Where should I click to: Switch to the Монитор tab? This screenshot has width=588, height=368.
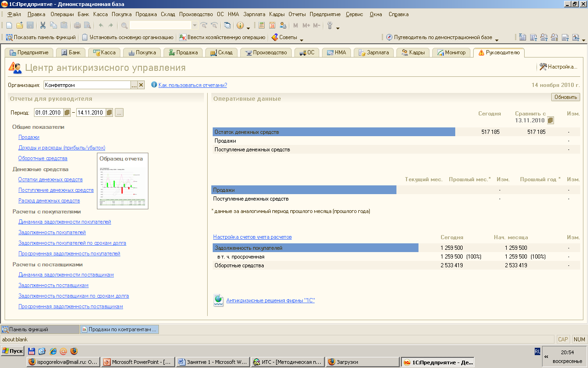pos(452,52)
